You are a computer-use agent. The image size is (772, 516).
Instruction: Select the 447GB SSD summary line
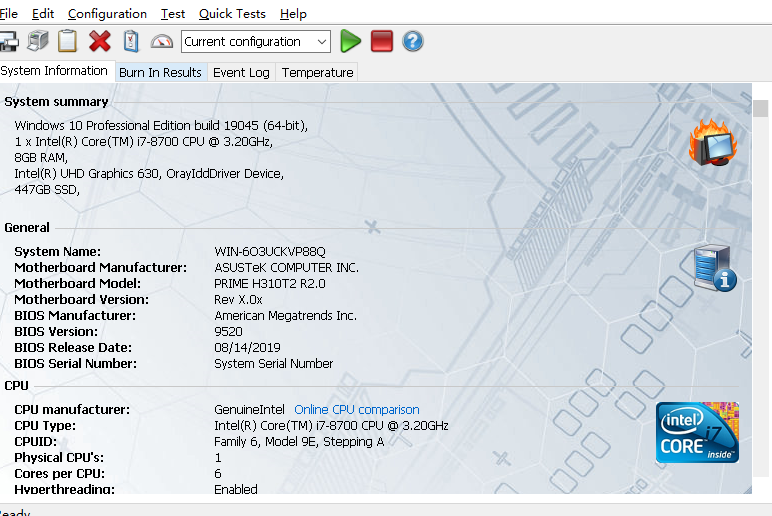(47, 190)
